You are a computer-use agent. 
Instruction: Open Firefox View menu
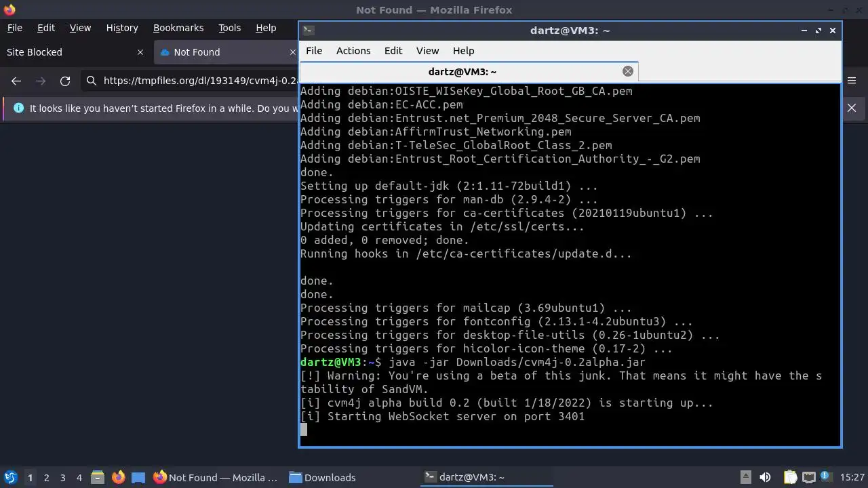pos(80,28)
